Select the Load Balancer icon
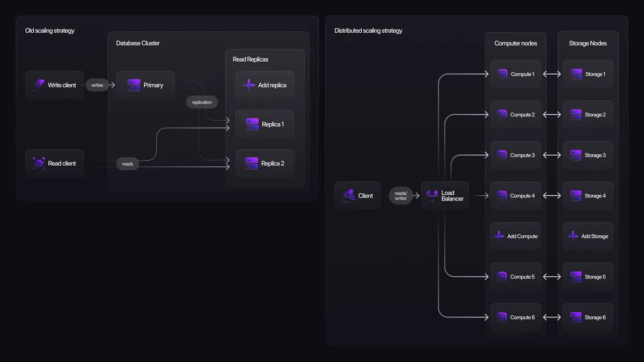This screenshot has height=362, width=644. pos(431,195)
